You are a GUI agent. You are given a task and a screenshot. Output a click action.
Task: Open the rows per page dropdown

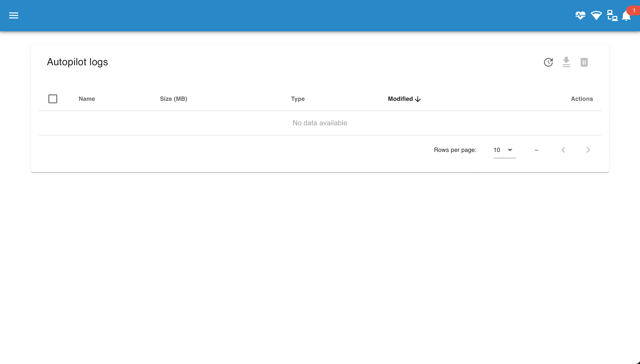[x=505, y=150]
